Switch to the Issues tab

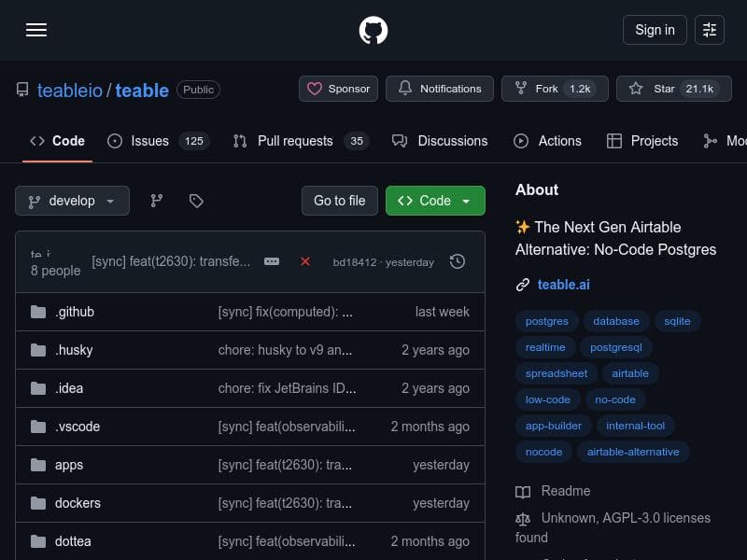pyautogui.click(x=149, y=141)
